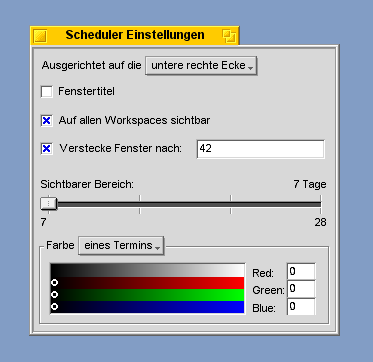373x362 pixels.
Task: Click the 'Sichtbarer Bereich:' label
Action: point(87,184)
